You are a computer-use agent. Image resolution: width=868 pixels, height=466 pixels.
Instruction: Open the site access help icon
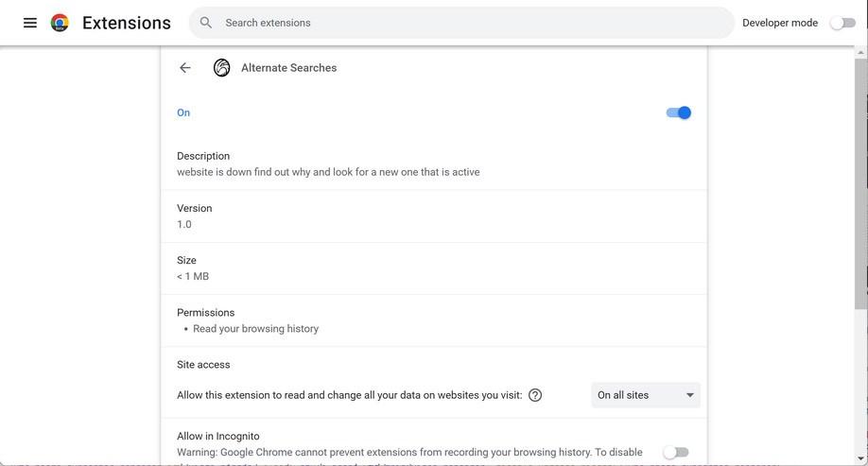[x=535, y=395]
